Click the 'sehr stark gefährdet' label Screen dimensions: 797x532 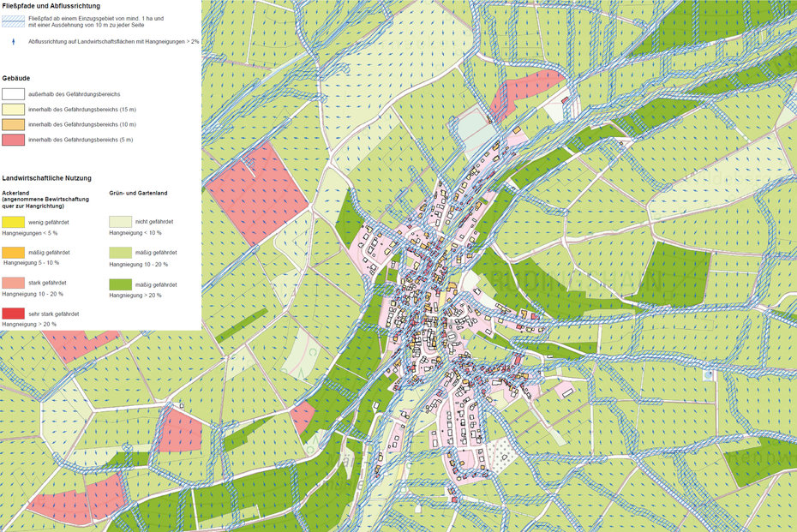[53, 314]
